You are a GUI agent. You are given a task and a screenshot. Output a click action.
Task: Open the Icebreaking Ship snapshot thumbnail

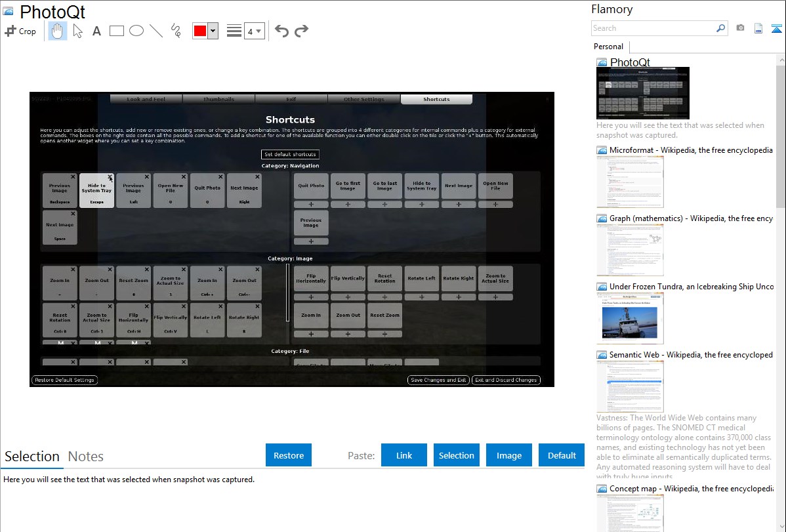coord(630,318)
